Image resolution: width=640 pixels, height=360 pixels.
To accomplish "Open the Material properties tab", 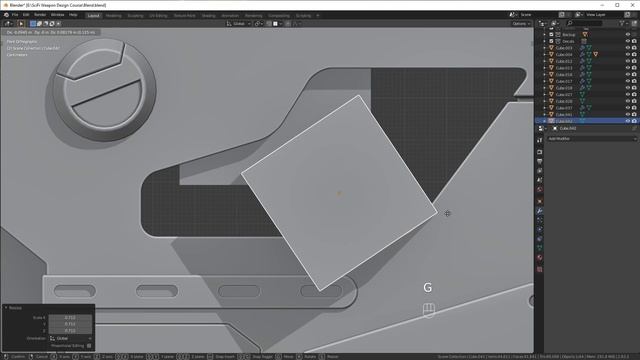I will [x=540, y=258].
